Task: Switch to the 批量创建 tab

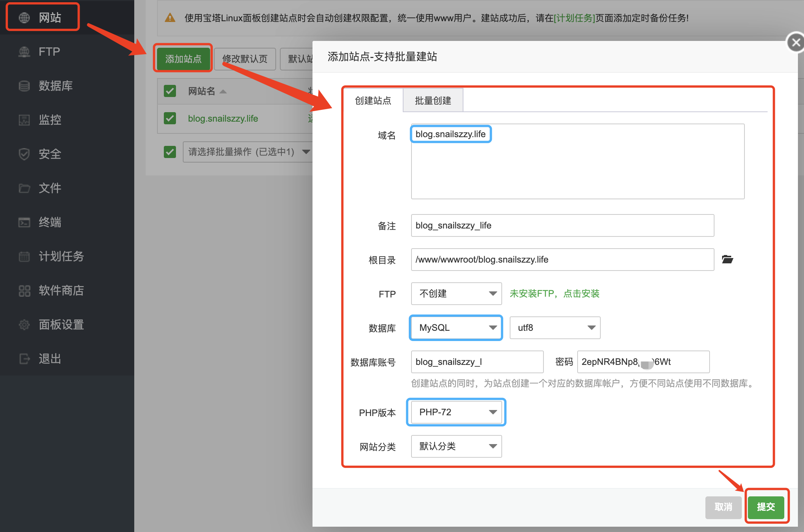Action: pos(433,101)
